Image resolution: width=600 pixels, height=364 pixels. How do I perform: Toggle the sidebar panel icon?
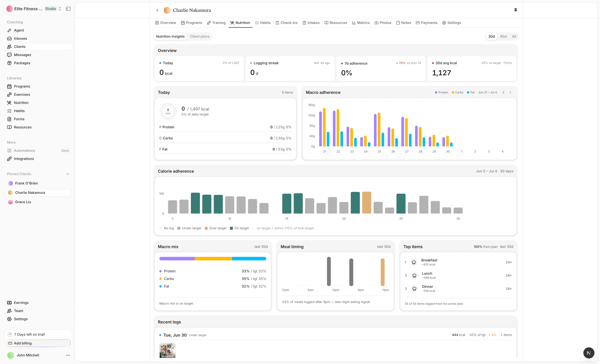coord(68,9)
